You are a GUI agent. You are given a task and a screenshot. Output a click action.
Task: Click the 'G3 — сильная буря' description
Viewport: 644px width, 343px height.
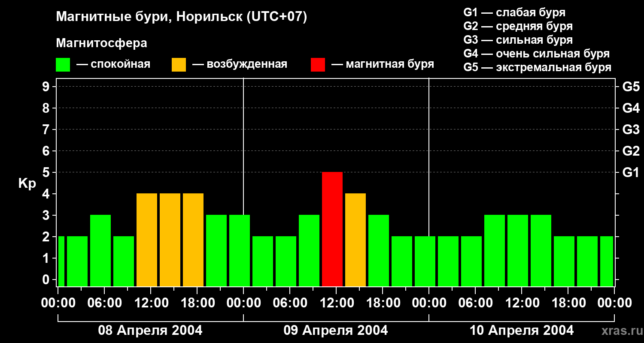point(518,40)
